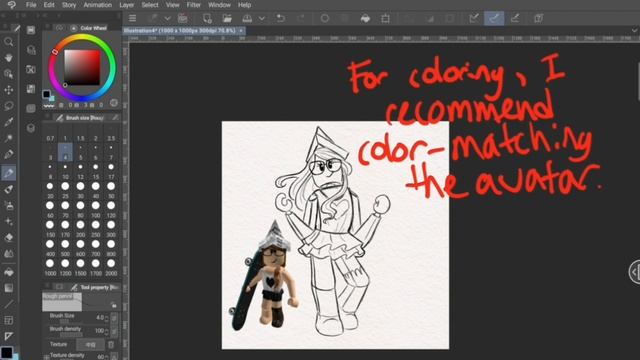Select the Pen tool
The width and height of the screenshot is (640, 360).
9,154
